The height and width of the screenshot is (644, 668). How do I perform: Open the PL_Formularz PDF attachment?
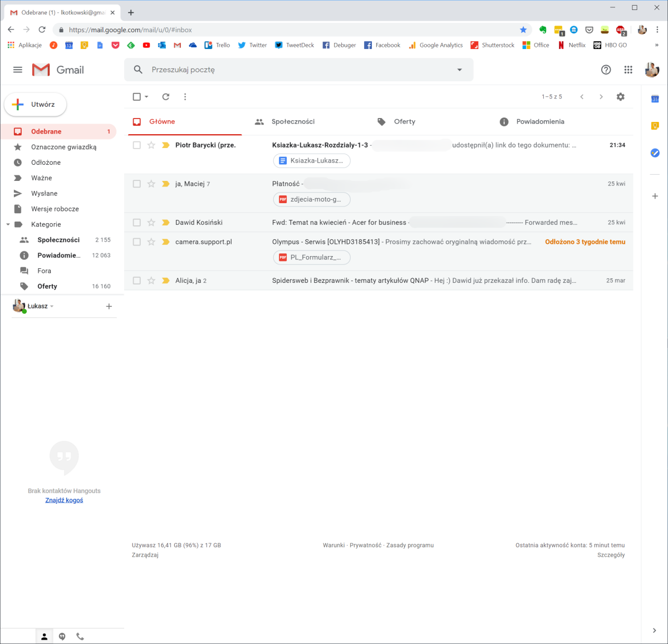pos(312,257)
